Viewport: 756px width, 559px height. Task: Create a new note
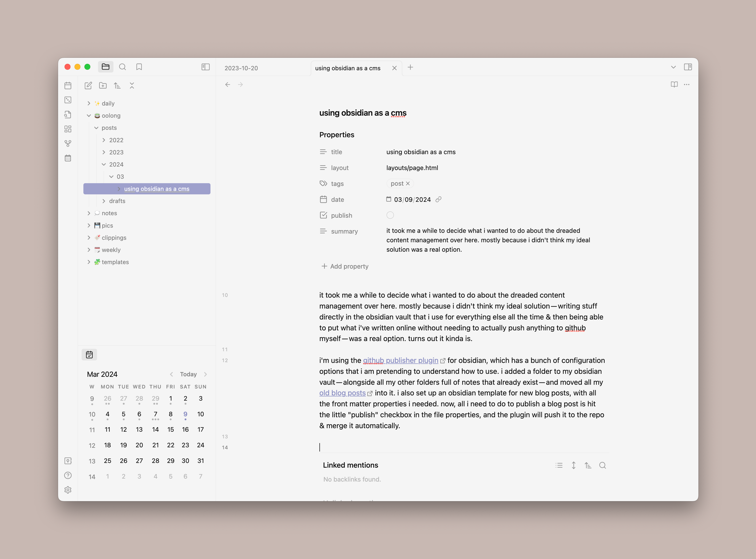[88, 86]
